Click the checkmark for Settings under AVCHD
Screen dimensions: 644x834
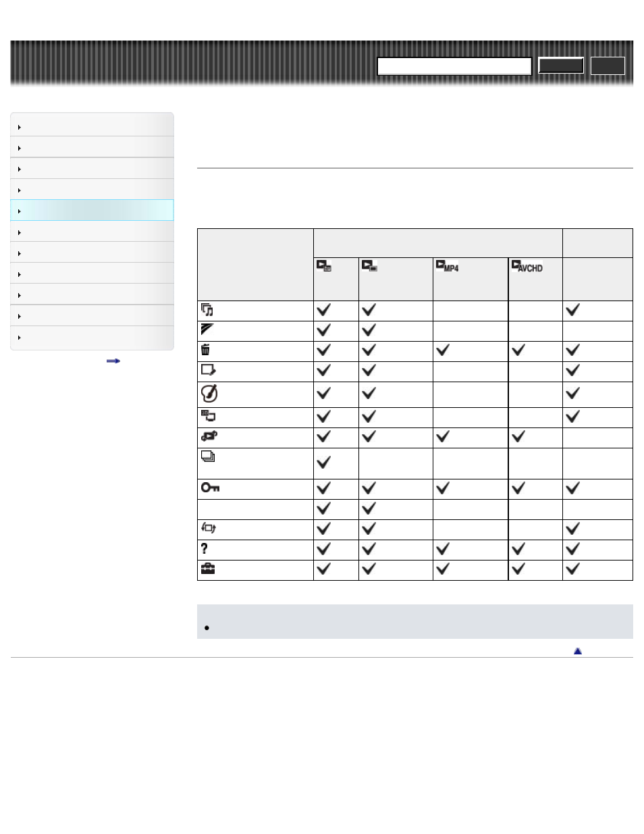click(518, 569)
